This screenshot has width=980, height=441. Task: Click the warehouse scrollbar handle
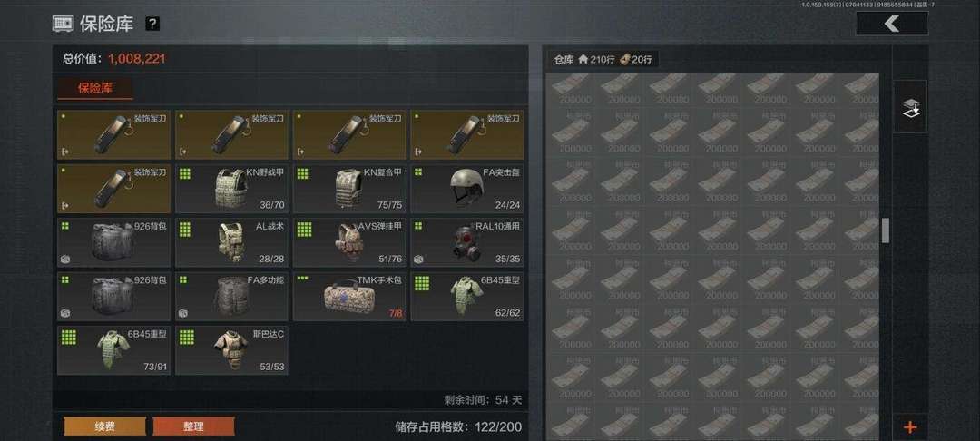885,230
